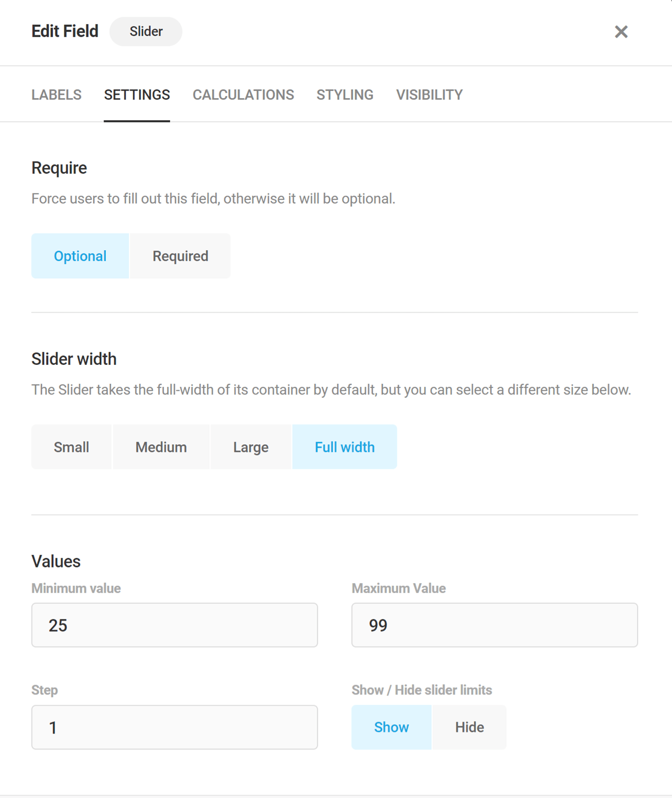The image size is (672, 798).
Task: Hide the slider limits
Action: [469, 727]
